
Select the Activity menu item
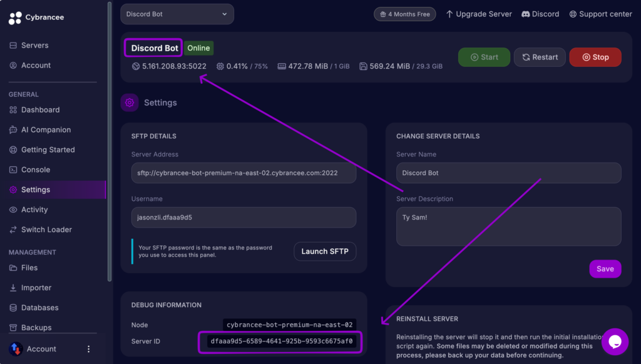coord(34,210)
